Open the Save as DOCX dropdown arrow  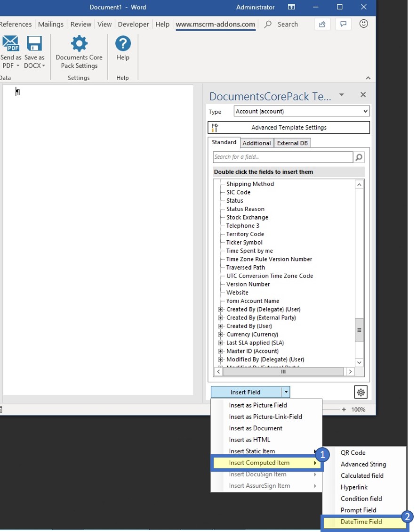43,66
